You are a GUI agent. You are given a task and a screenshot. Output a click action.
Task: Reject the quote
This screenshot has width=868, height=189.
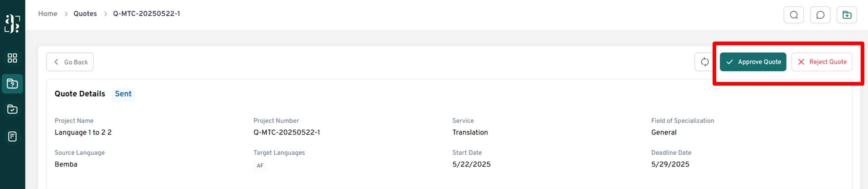click(x=821, y=62)
